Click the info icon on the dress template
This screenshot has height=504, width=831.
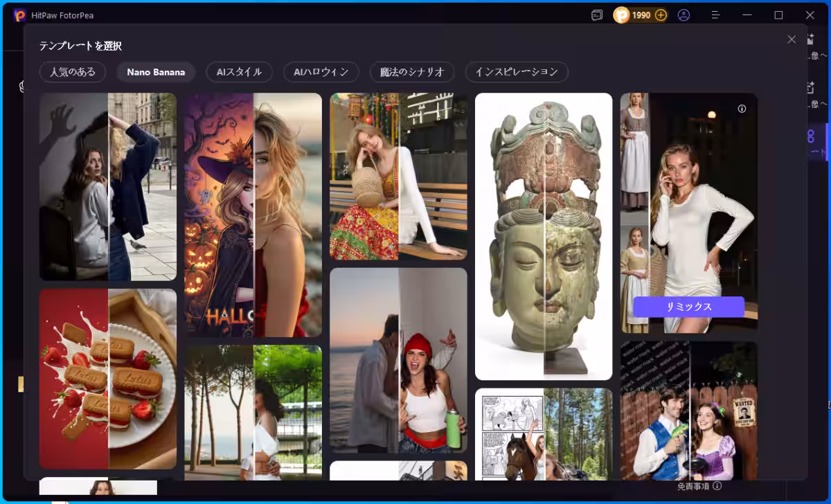[742, 109]
